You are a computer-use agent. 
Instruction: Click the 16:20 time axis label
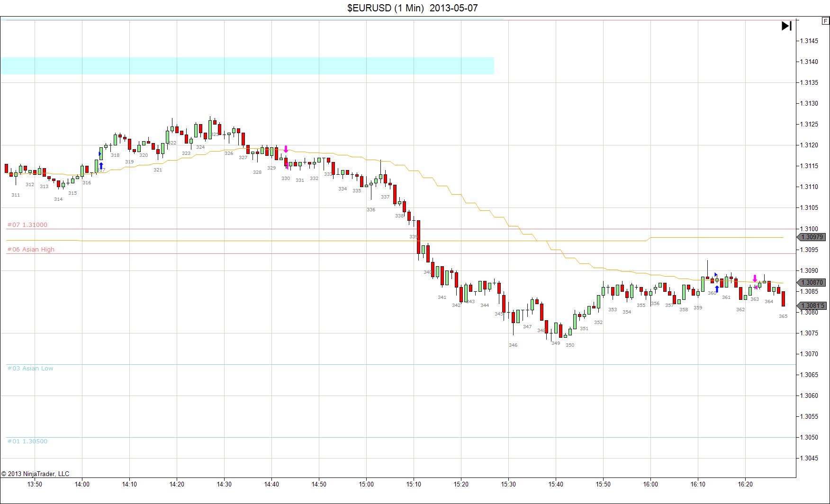pos(745,484)
